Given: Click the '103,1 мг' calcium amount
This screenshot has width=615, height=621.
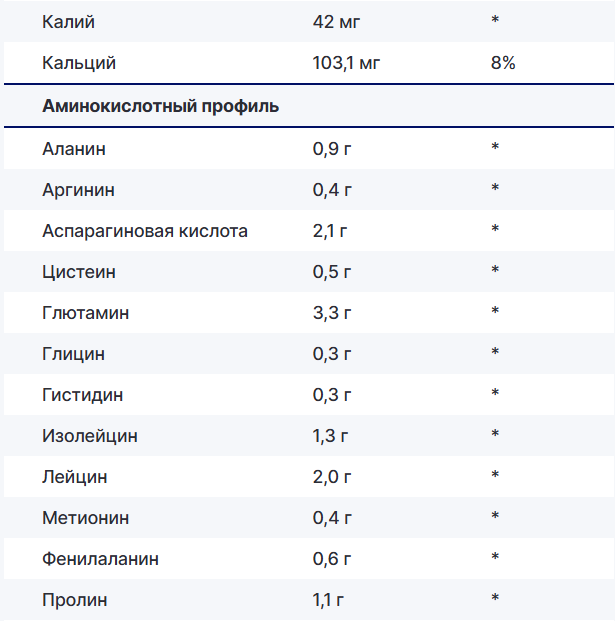Looking at the screenshot, I should coord(346,63).
